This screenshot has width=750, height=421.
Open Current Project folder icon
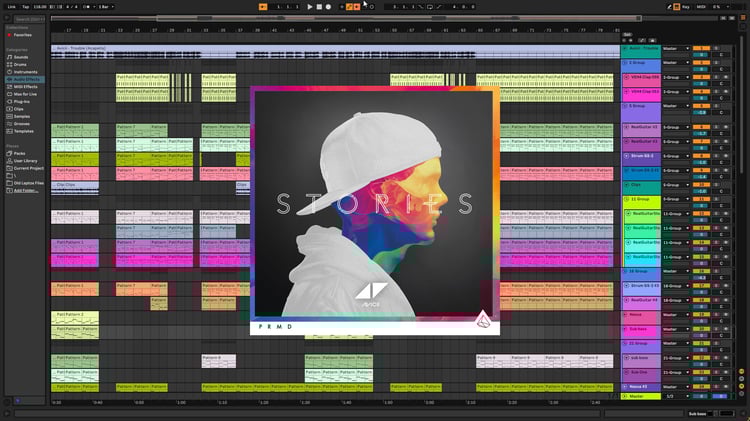tap(10, 168)
